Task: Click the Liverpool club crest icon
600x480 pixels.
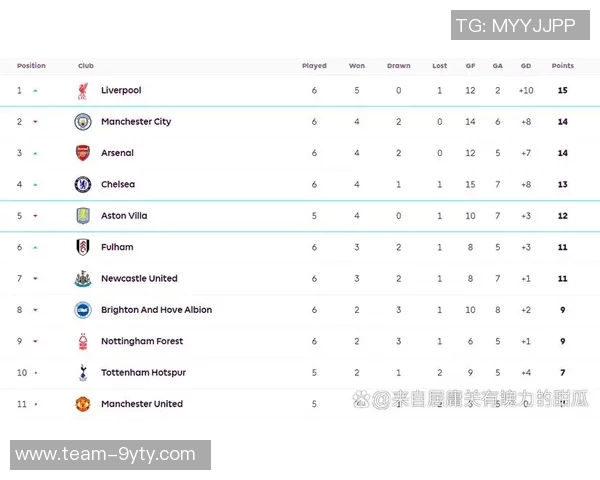Action: tap(82, 91)
